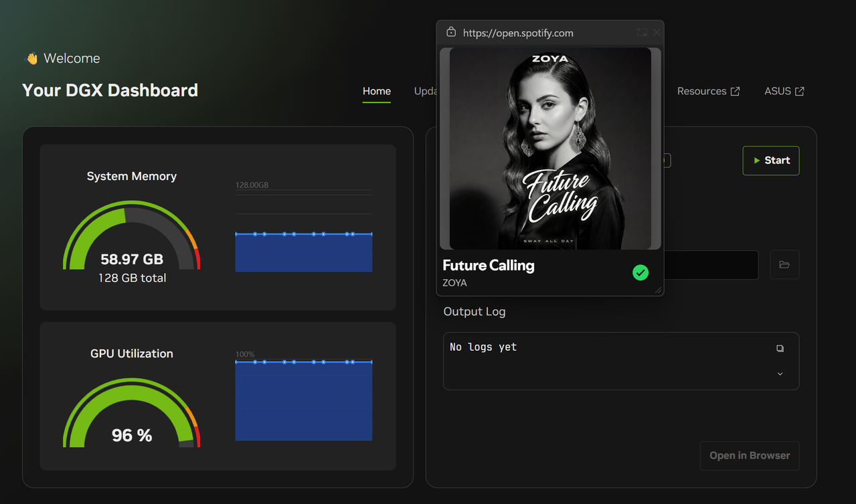Click the 58.97 GB memory value
The image size is (856, 504).
pos(132,259)
